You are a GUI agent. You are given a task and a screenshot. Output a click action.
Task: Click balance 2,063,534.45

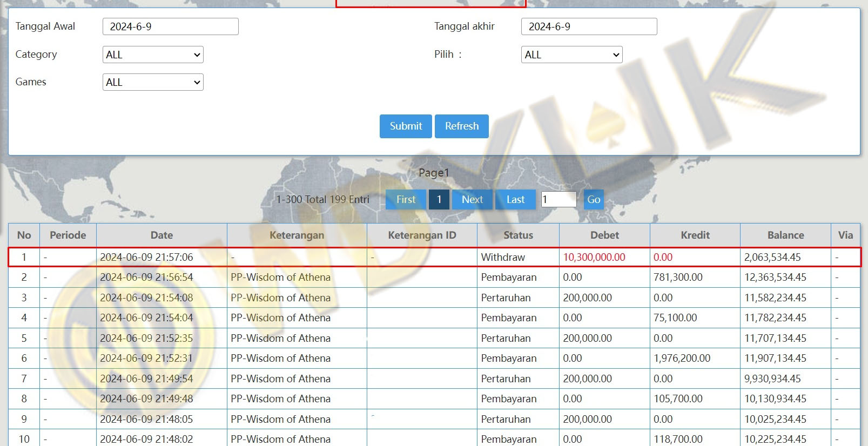772,258
